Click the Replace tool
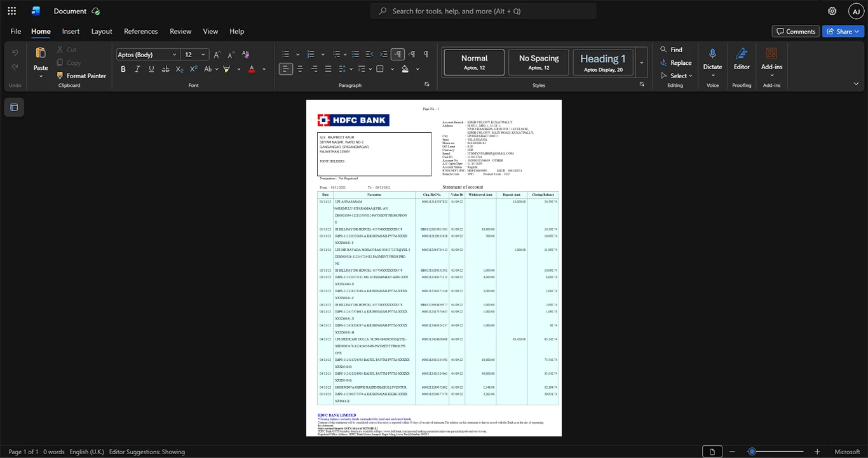The width and height of the screenshot is (868, 458). click(x=675, y=63)
